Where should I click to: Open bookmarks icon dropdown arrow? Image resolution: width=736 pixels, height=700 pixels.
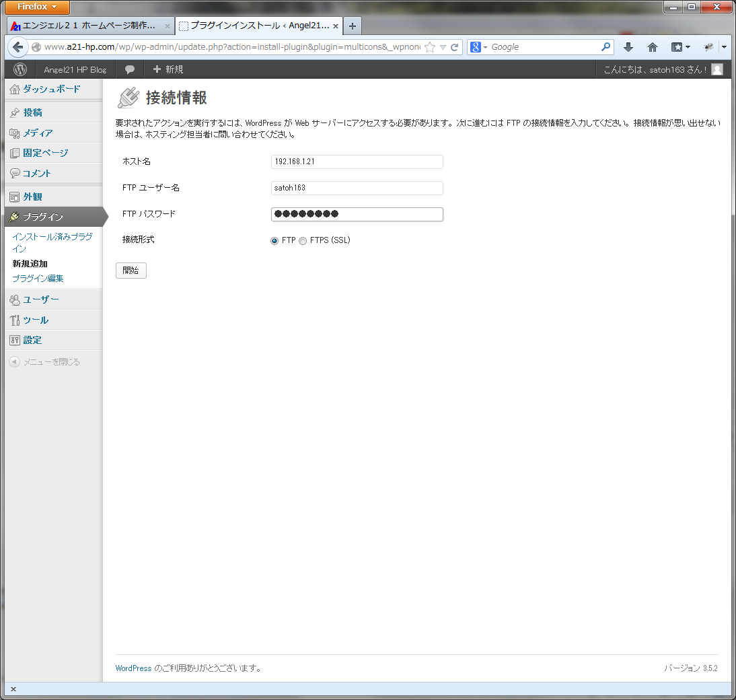688,47
